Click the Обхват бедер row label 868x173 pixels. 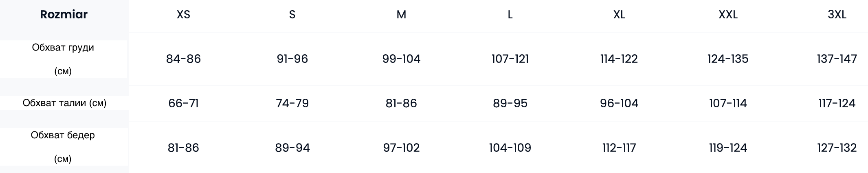(63, 147)
